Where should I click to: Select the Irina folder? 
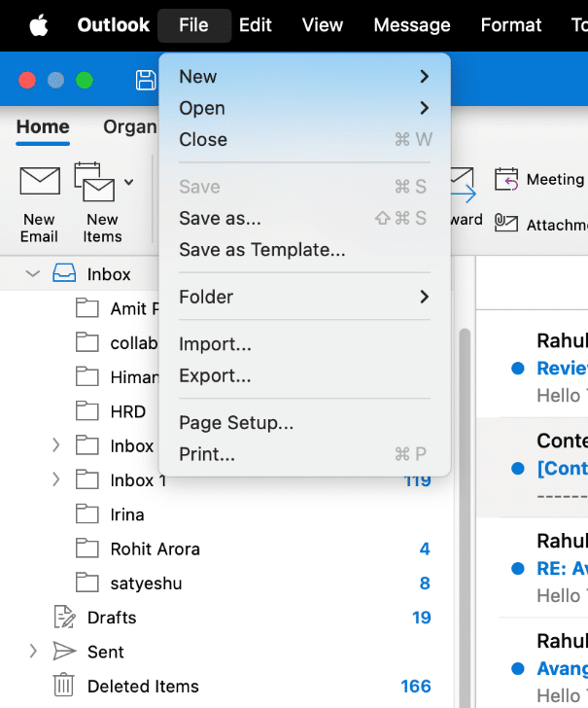(x=227, y=514)
